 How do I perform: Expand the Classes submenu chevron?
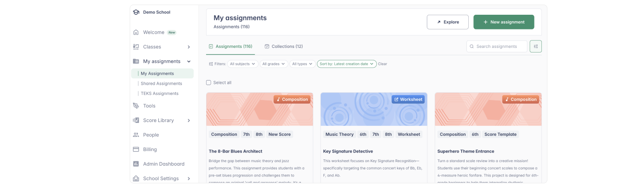click(189, 47)
